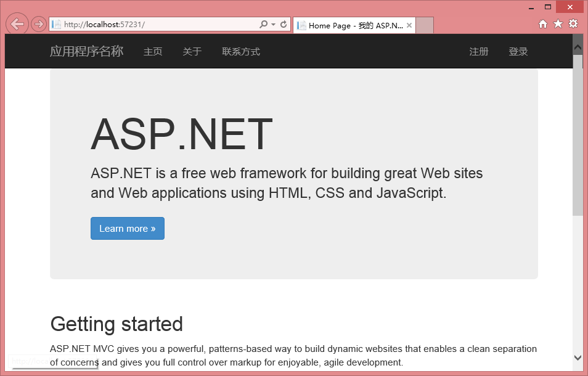This screenshot has height=376, width=588.
Task: Click the scrollbar down arrow
Action: (x=578, y=358)
